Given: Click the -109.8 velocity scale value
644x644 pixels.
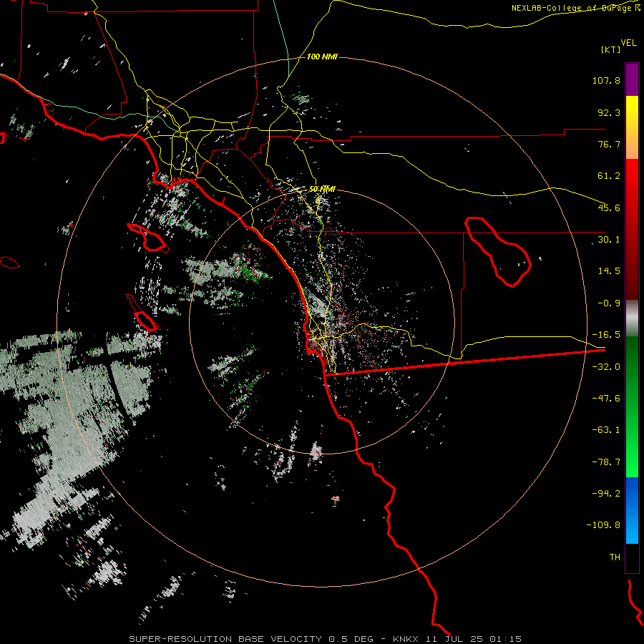Looking at the screenshot, I should 603,525.
